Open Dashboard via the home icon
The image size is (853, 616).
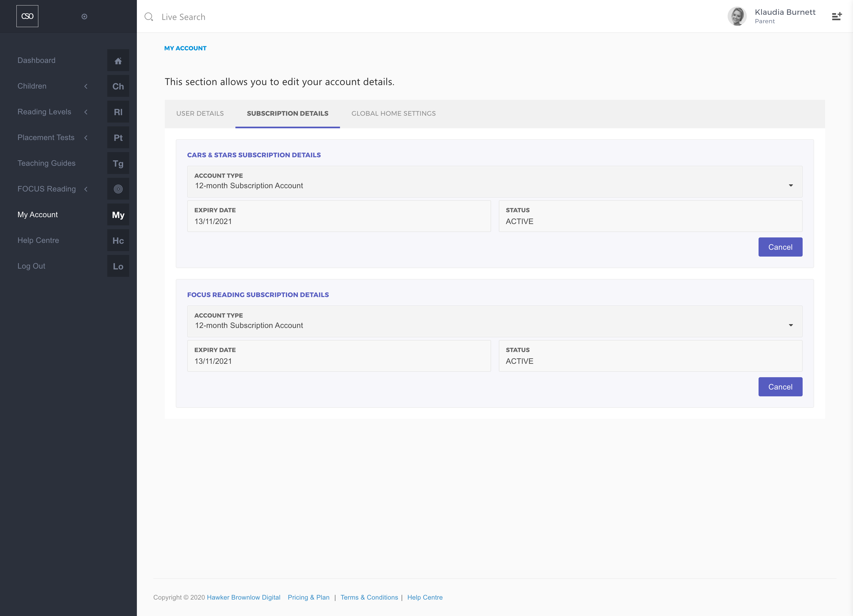(118, 60)
